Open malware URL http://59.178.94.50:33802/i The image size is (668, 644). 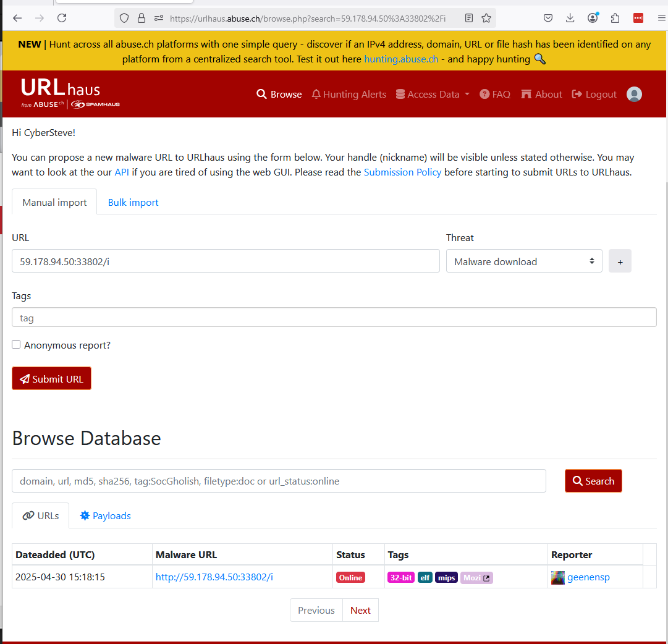pos(214,577)
